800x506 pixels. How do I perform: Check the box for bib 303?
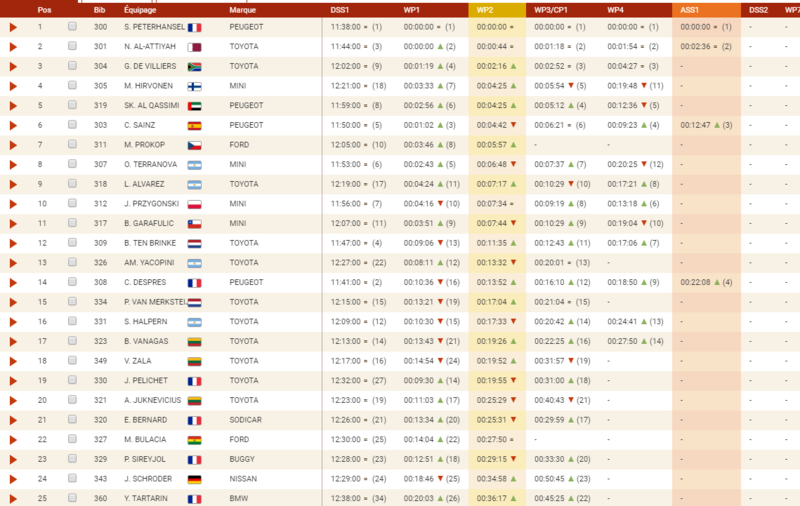pos(72,124)
